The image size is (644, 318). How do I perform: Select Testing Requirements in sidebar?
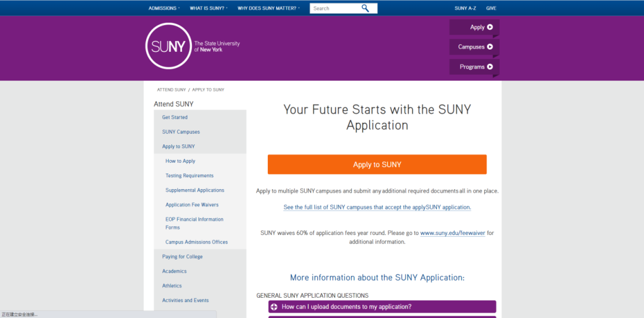190,175
